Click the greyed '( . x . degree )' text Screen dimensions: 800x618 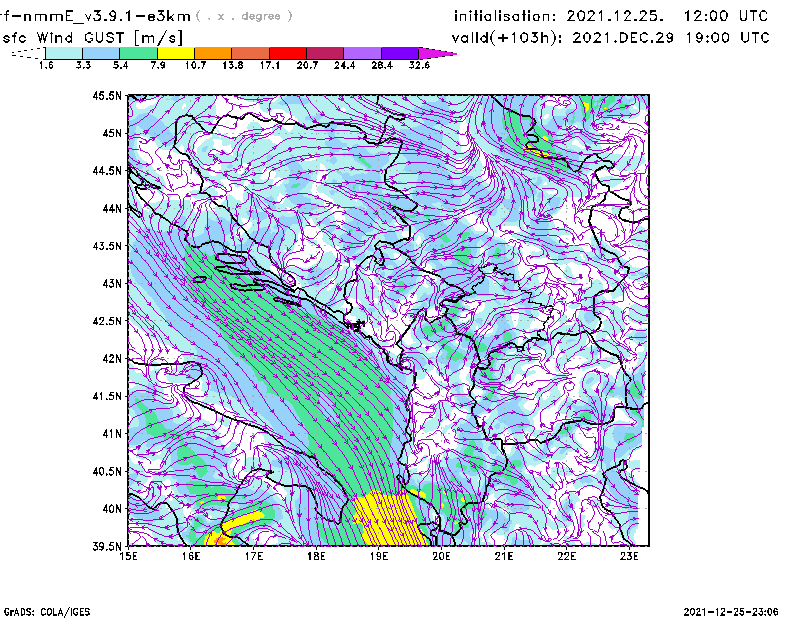244,16
